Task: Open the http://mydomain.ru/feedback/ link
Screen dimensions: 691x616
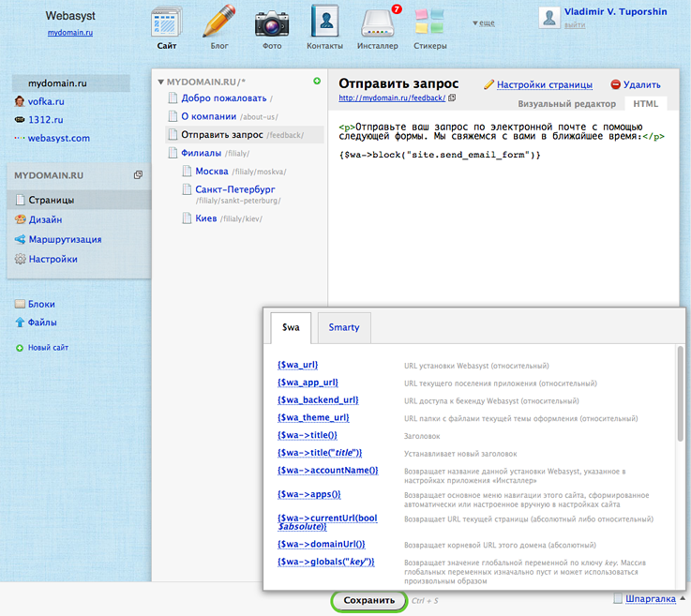Action: (392, 98)
